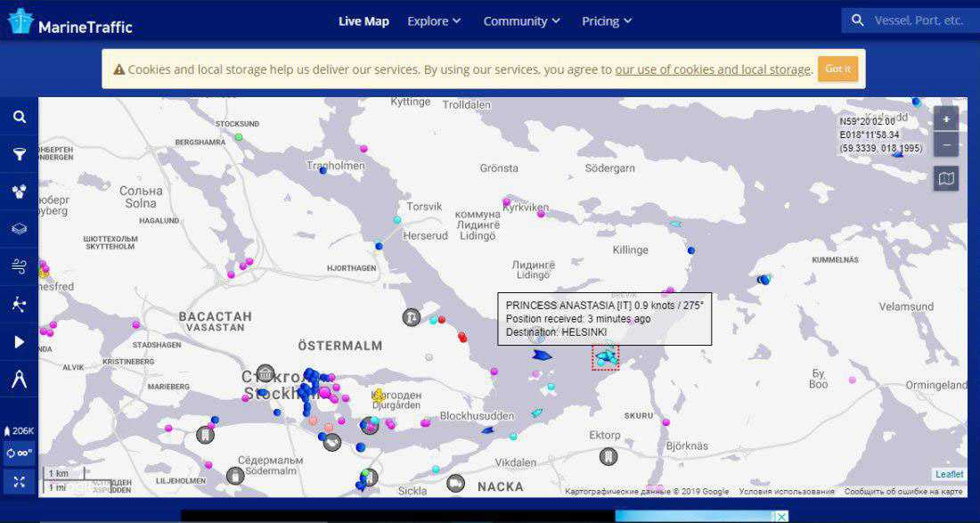Click the 206K vessels counter
980x523 pixels.
click(x=20, y=431)
